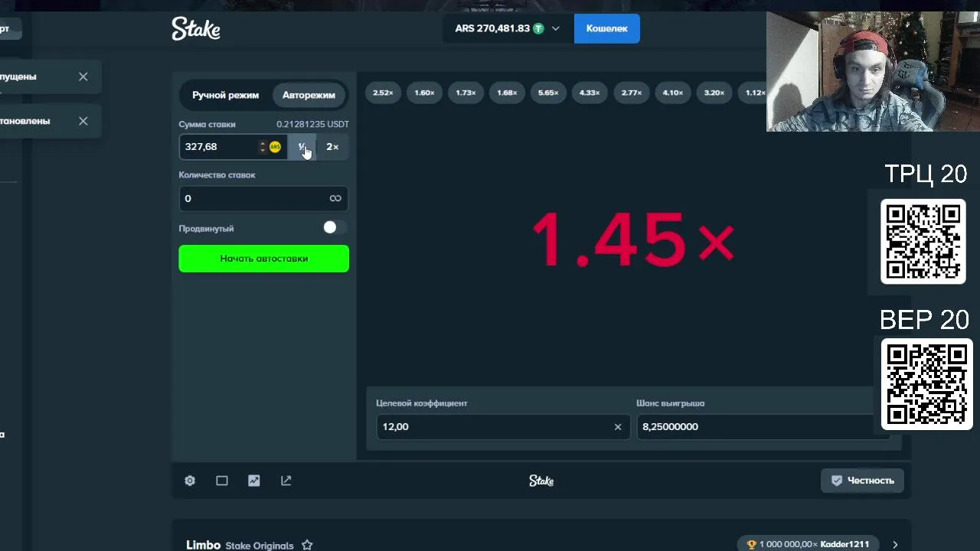The image size is (980, 551).
Task: Switch to Ручной режим tab
Action: pyautogui.click(x=225, y=95)
